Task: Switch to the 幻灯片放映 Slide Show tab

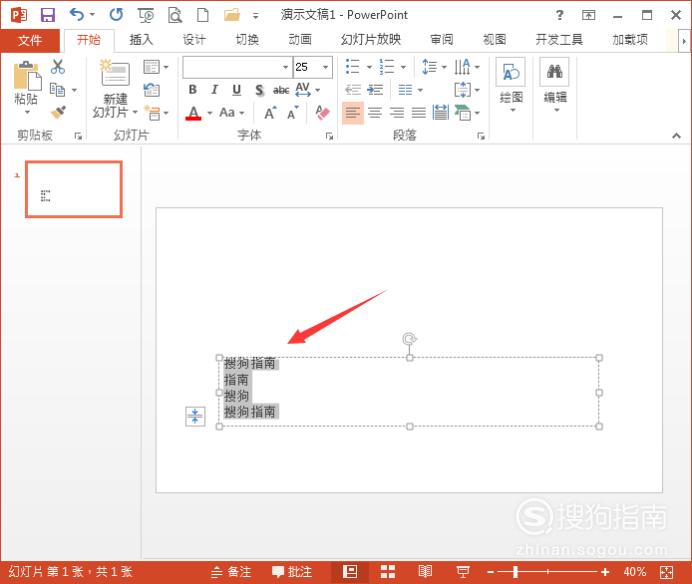Action: click(x=371, y=40)
